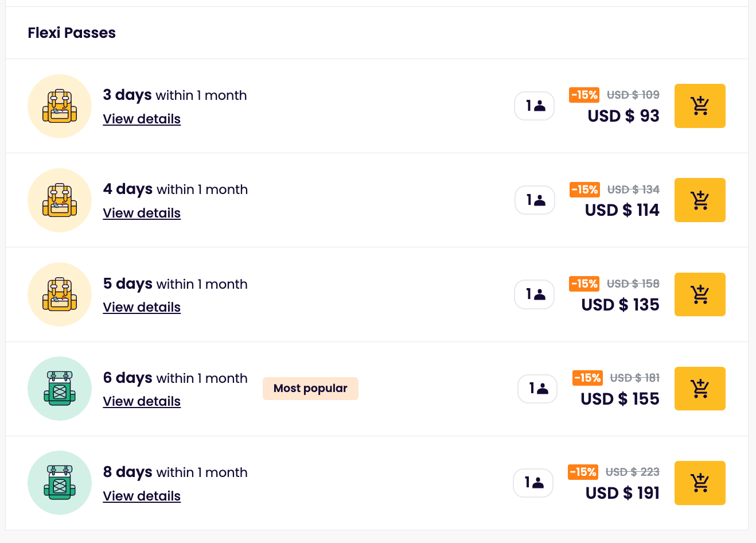
Task: View details of 3 days pass
Action: point(142,119)
